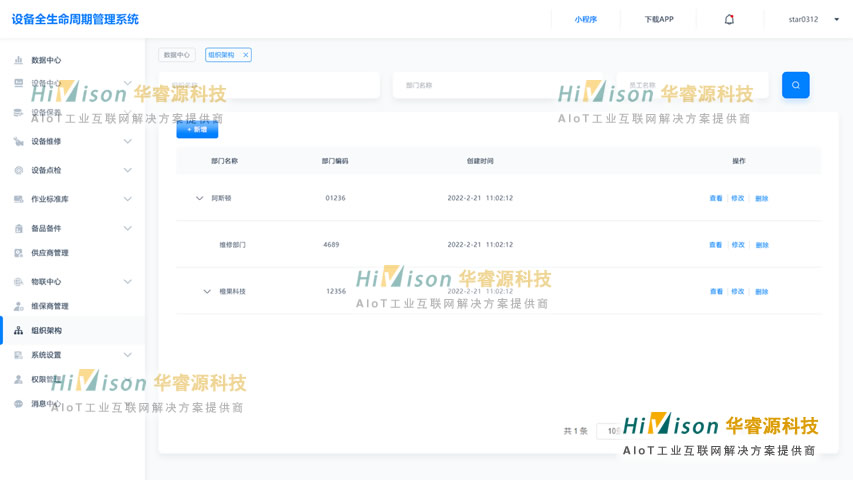Viewport: 853px width, 480px height.
Task: Click the blue 新增 add button
Action: [197, 130]
